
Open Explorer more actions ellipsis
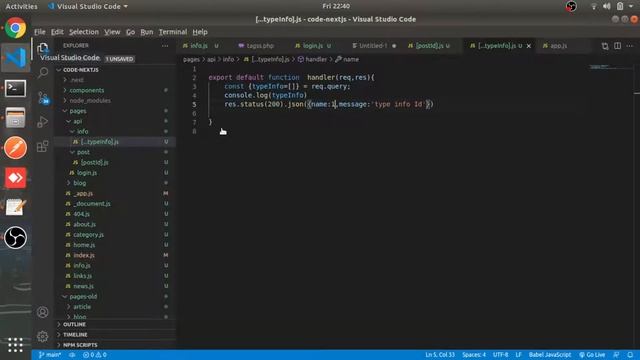(165, 46)
